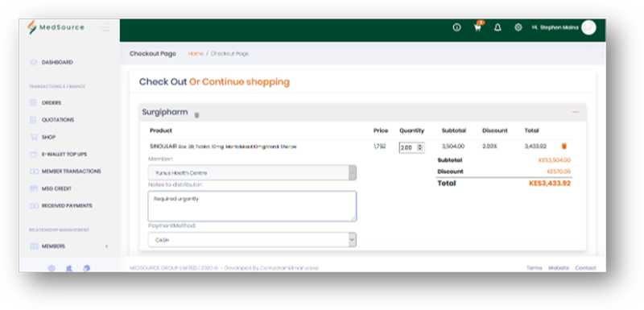Viewport: 644px width, 310px height.
Task: Open the Members menu item
Action: tap(53, 246)
